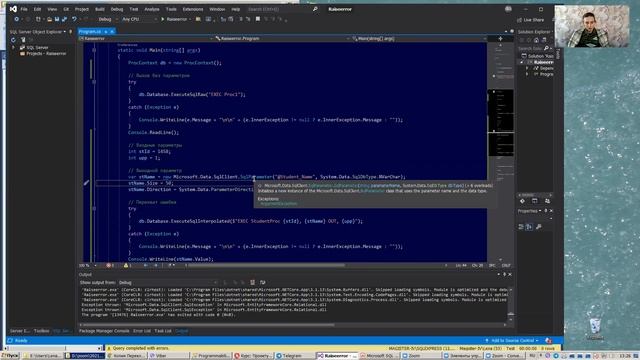Click the Save toolbar icon
Viewport: 640px width, 360px height.
pyautogui.click(x=57, y=19)
